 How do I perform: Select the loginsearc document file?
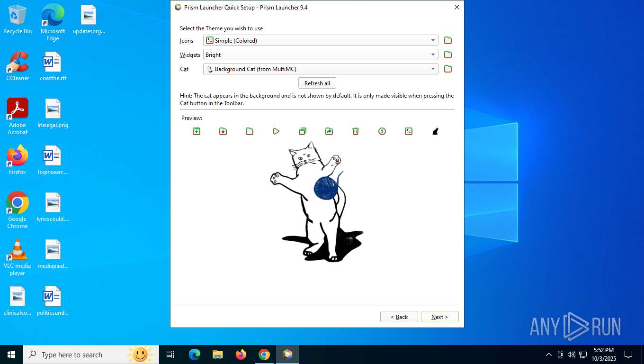[53, 160]
